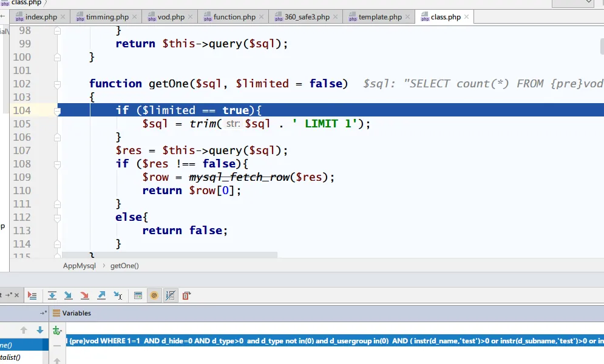Click the Step Out debugger icon
This screenshot has width=604, height=364.
coord(101,295)
